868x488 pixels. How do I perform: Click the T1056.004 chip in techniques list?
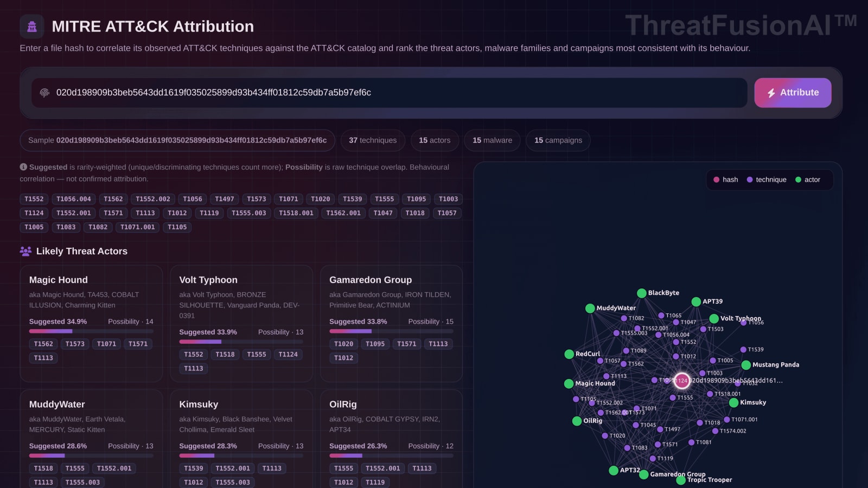coord(74,199)
